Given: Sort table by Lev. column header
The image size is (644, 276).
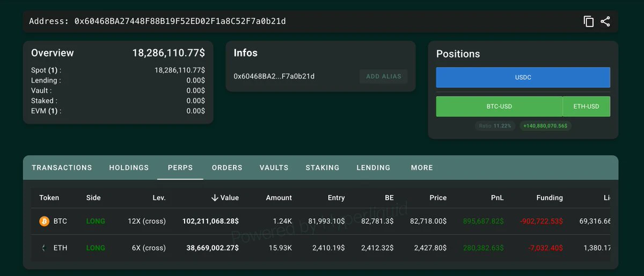Looking at the screenshot, I should [x=159, y=198].
